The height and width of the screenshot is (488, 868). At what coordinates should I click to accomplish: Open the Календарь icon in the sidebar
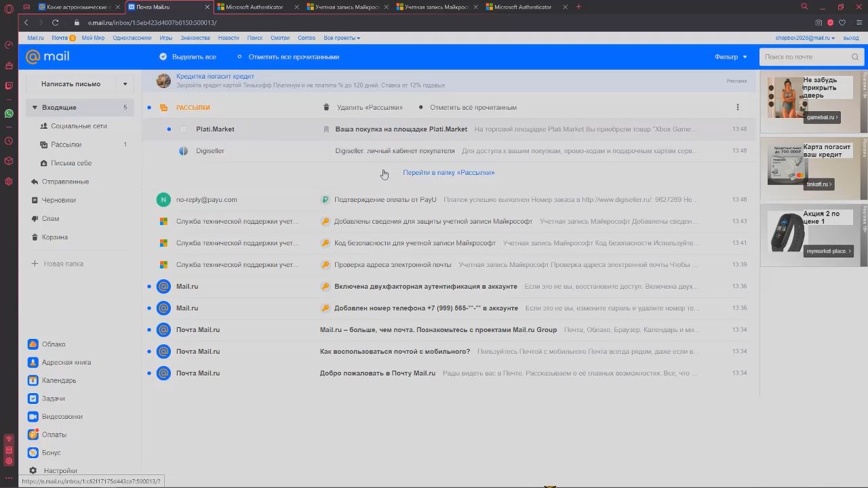pos(33,380)
